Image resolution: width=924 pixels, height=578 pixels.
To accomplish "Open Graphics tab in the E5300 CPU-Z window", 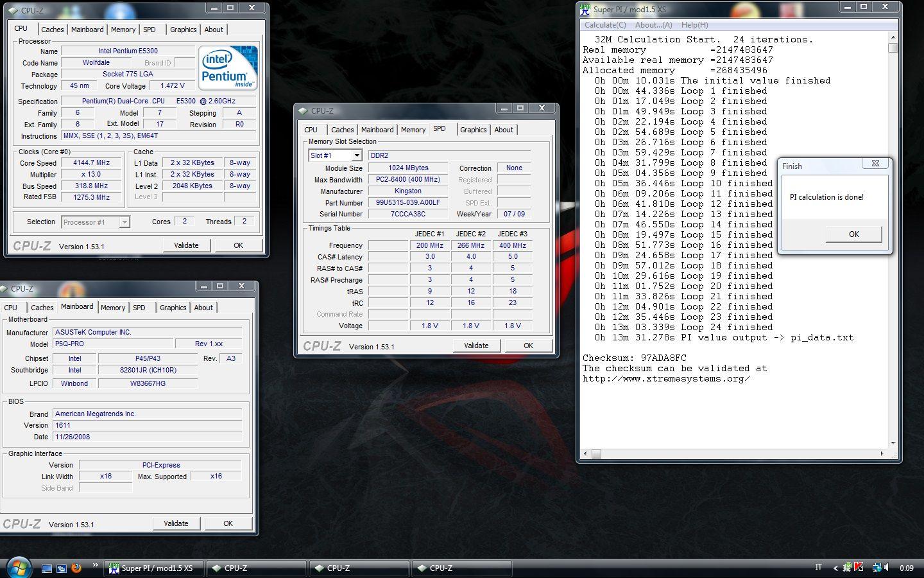I will pyautogui.click(x=183, y=30).
